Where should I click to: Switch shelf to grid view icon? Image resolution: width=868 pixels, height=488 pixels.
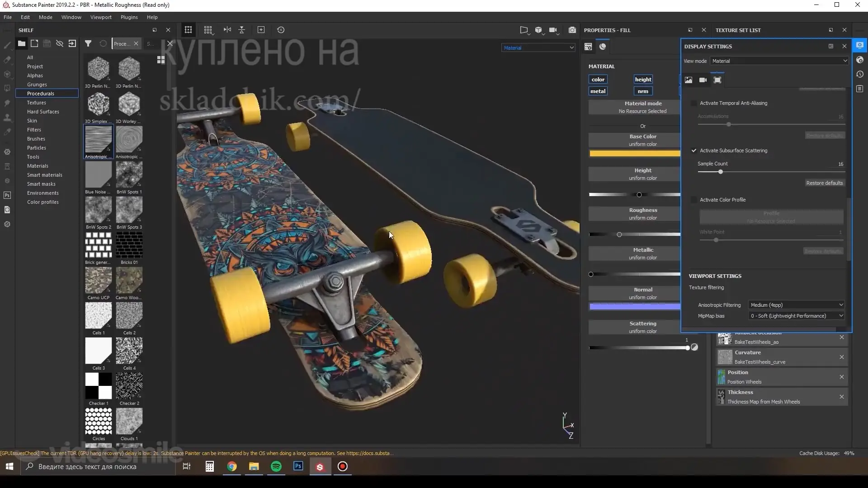click(x=160, y=60)
